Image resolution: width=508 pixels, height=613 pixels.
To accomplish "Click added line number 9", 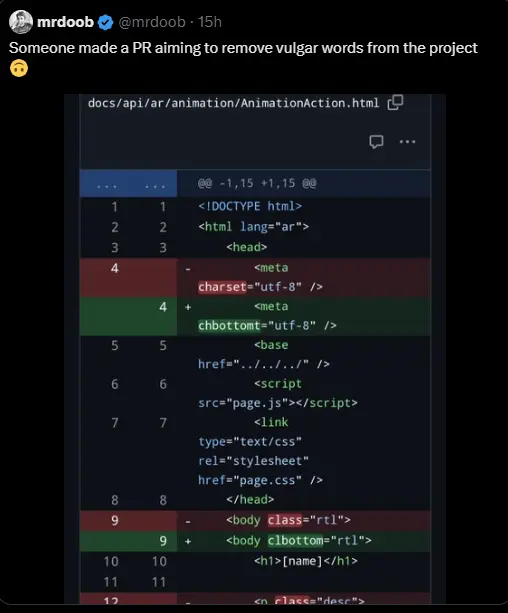I will pos(163,541).
